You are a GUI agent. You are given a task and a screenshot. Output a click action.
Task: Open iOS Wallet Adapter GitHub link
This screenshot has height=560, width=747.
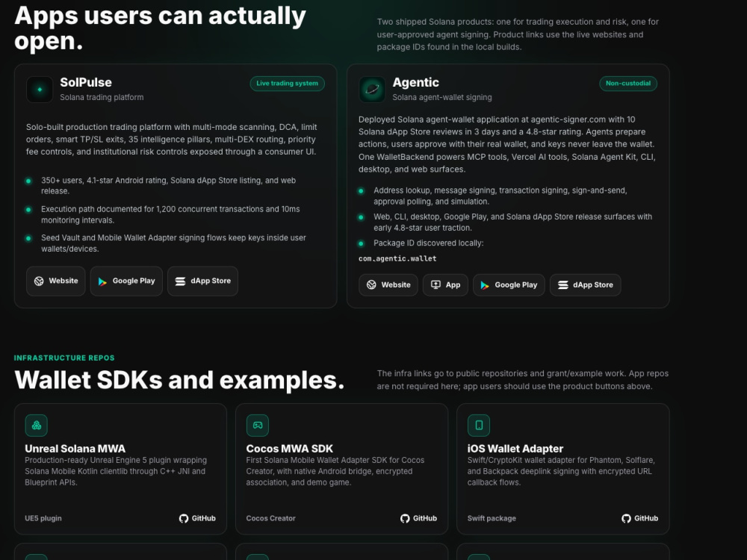(640, 518)
